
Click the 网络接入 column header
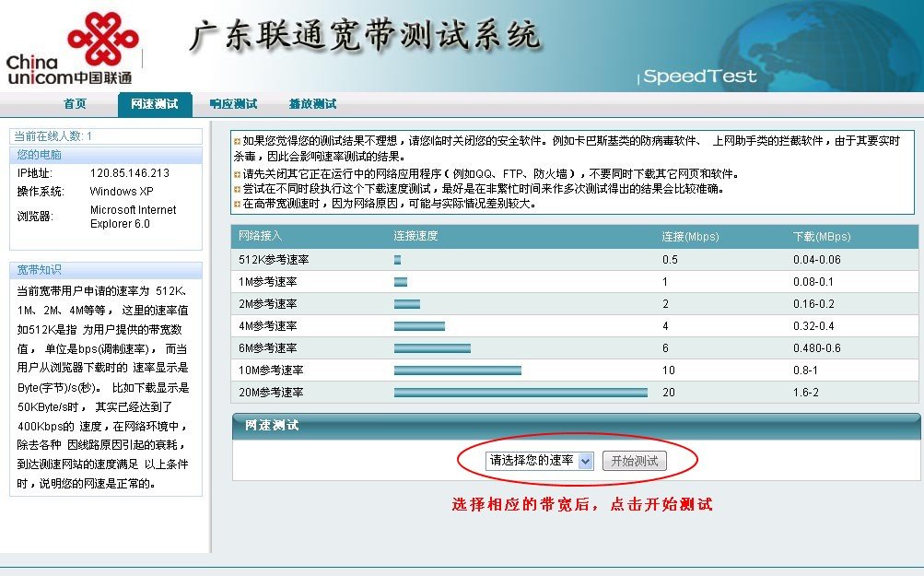(259, 237)
